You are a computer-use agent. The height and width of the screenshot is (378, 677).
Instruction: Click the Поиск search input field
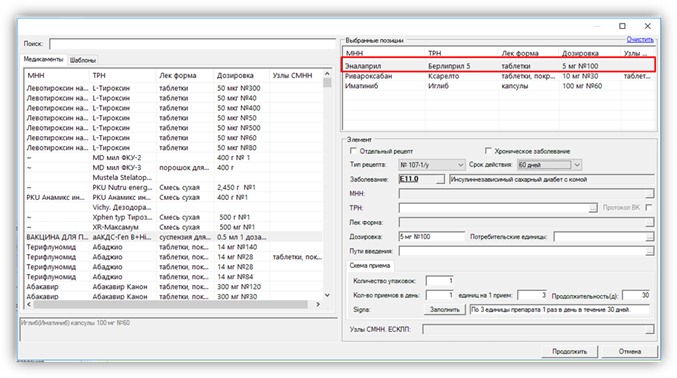point(193,44)
